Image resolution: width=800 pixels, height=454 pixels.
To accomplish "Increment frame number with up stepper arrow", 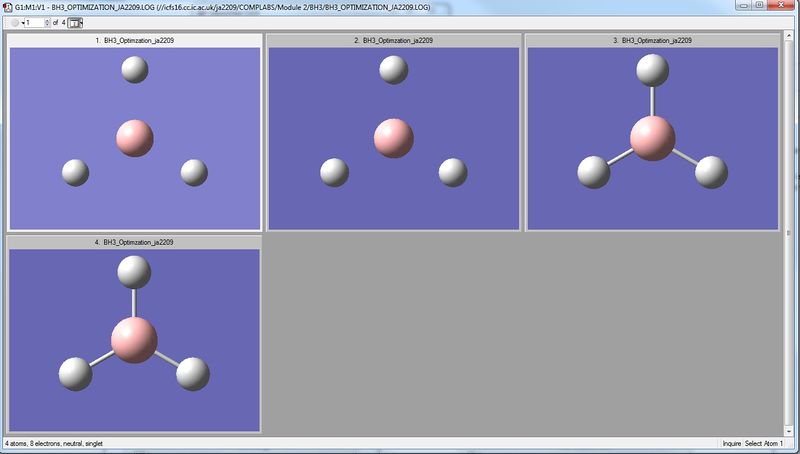I will (47, 20).
